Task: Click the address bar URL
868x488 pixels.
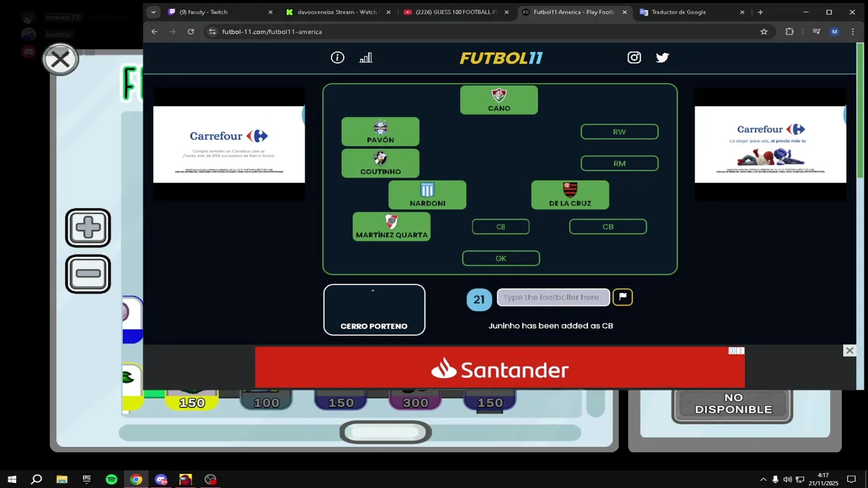Action: tap(272, 32)
